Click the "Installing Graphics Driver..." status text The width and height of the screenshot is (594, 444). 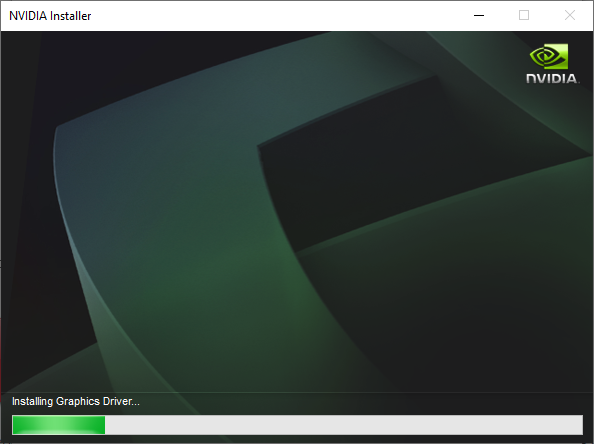pos(76,401)
